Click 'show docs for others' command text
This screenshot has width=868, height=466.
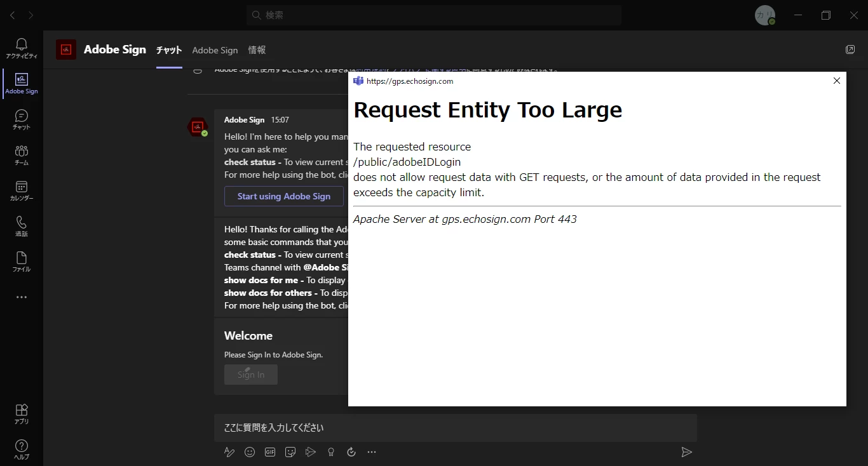coord(268,293)
